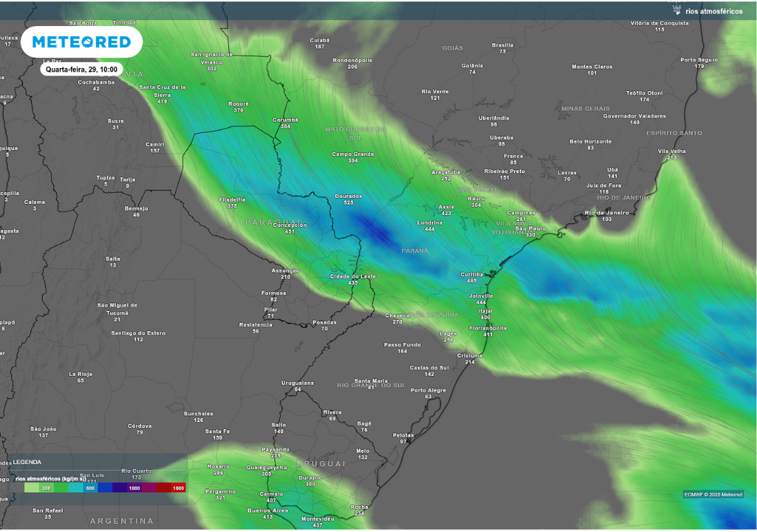Viewport: 757px width, 532px height.
Task: Select the São Paulo city marker
Action: [x=529, y=231]
